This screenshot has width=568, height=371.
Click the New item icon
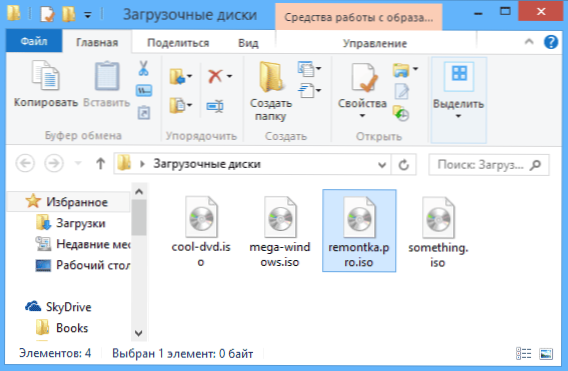(x=306, y=69)
